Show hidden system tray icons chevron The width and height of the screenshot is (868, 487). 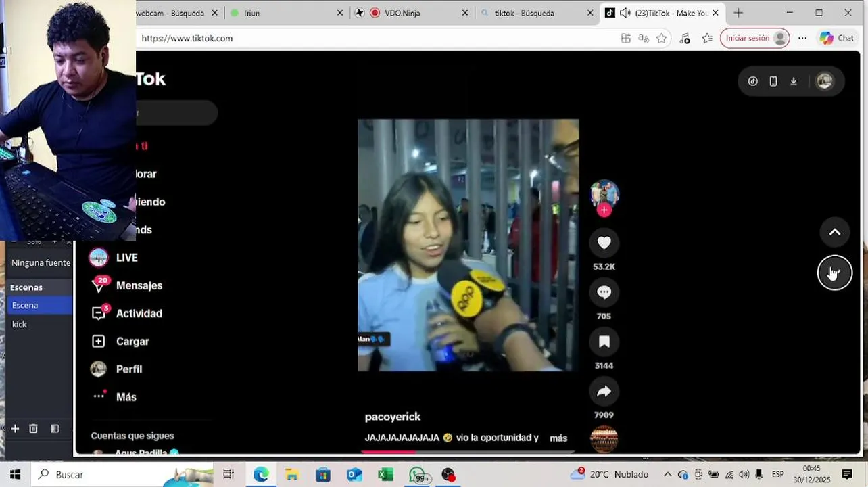668,475
